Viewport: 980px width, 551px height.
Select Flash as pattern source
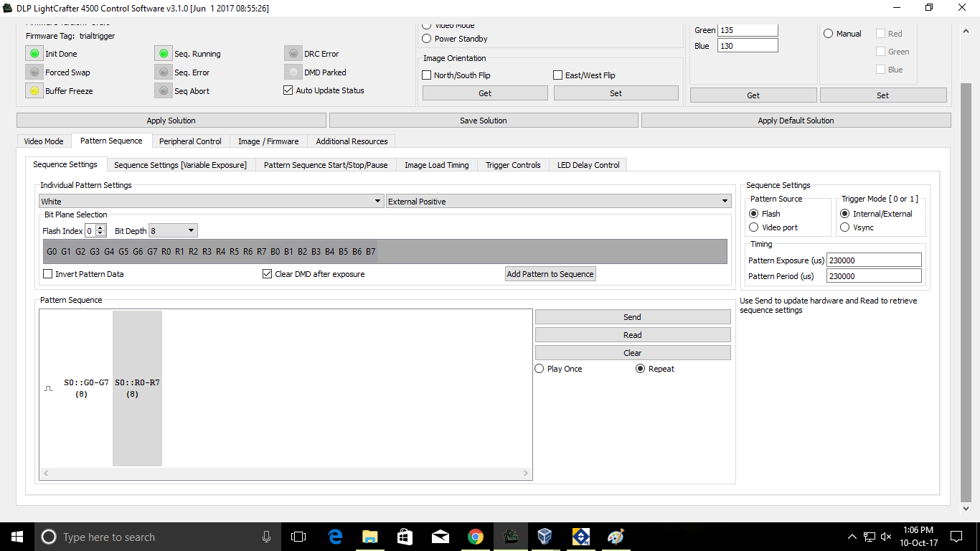coord(753,214)
